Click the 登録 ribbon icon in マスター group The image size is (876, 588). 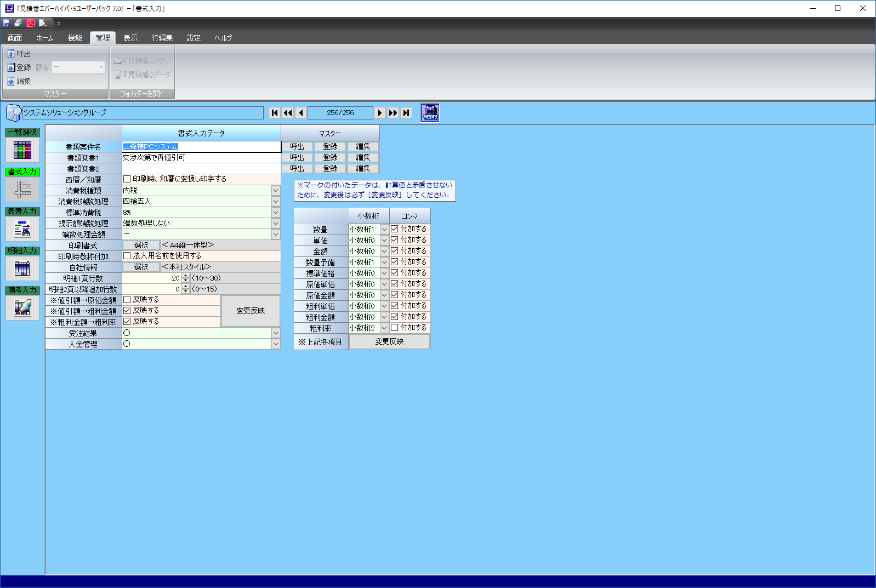[x=11, y=67]
